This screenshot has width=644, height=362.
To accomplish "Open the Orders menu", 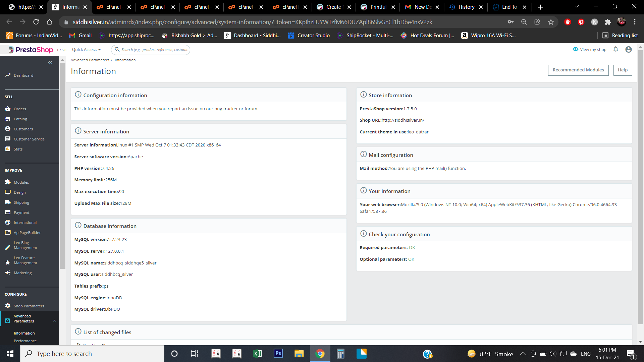I will [20, 109].
